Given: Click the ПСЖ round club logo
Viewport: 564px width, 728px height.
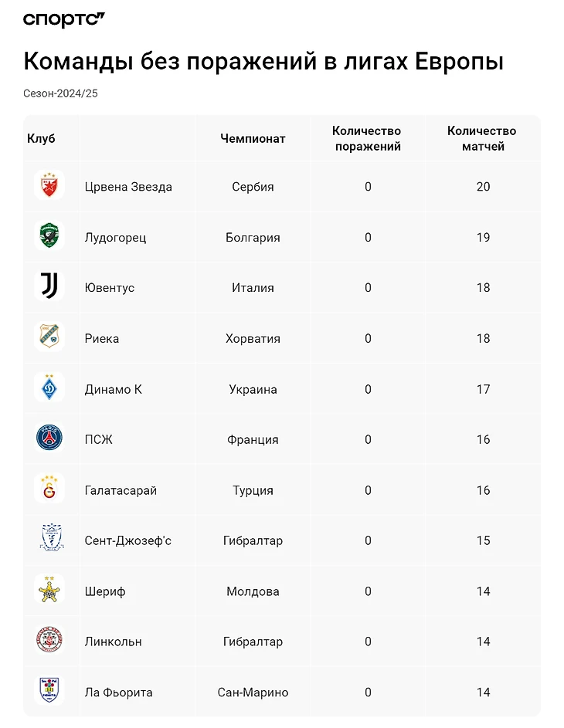Looking at the screenshot, I should coord(50,438).
